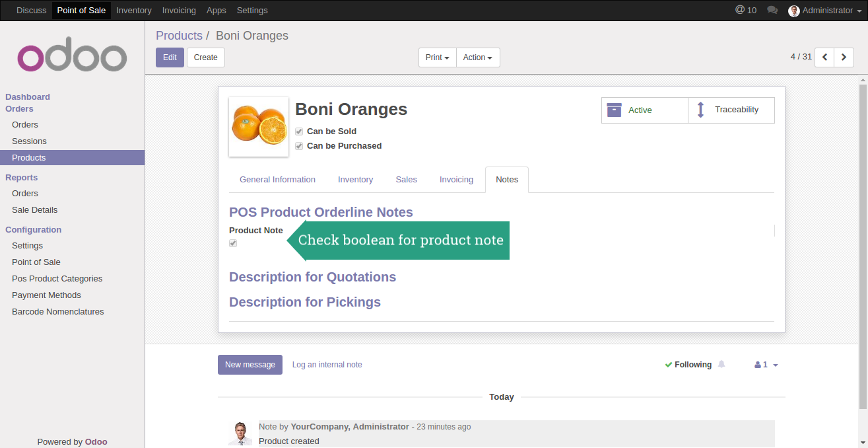The image size is (868, 448).
Task: Open Dashboard in sidebar
Action: click(28, 96)
